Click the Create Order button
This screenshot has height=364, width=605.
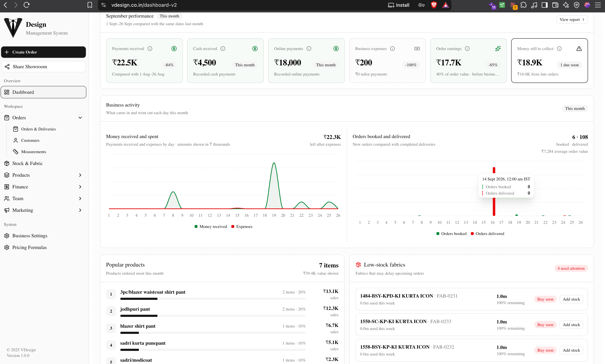[43, 52]
